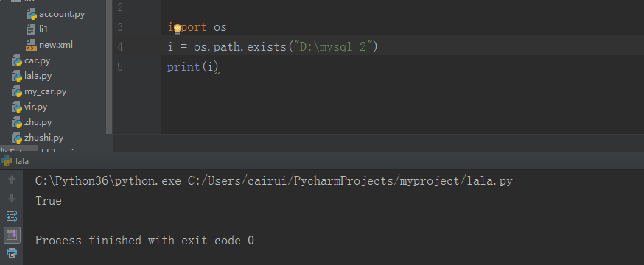
Task: Click the Down the Stack Trace arrow
Action: pyautogui.click(x=12, y=198)
